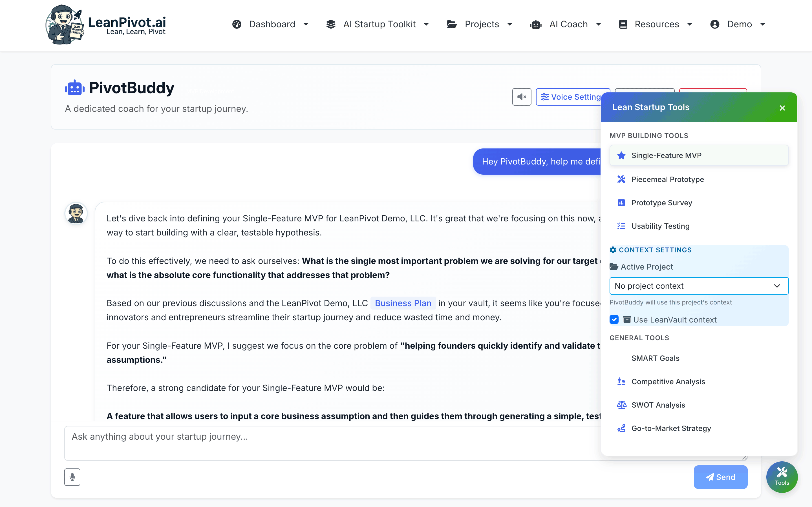Open the Active Project context dropdown
Screen dimensions: 812x507
(x=699, y=286)
